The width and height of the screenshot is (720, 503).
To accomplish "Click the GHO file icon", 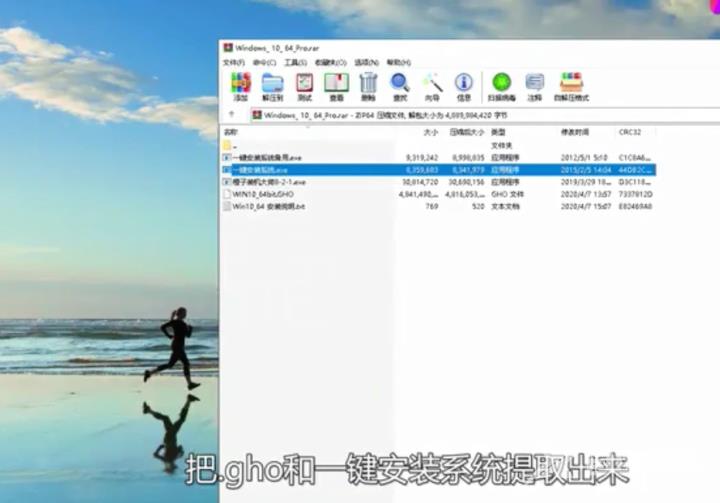I will coord(226,194).
